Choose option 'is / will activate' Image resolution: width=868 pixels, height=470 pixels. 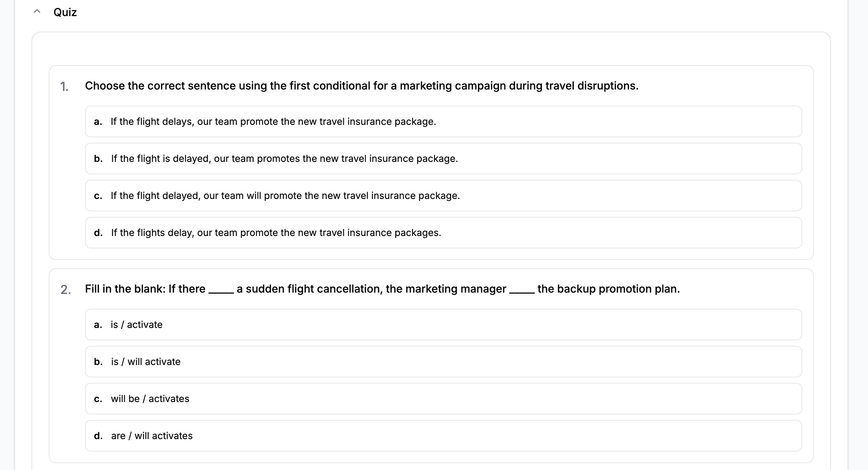[443, 362]
